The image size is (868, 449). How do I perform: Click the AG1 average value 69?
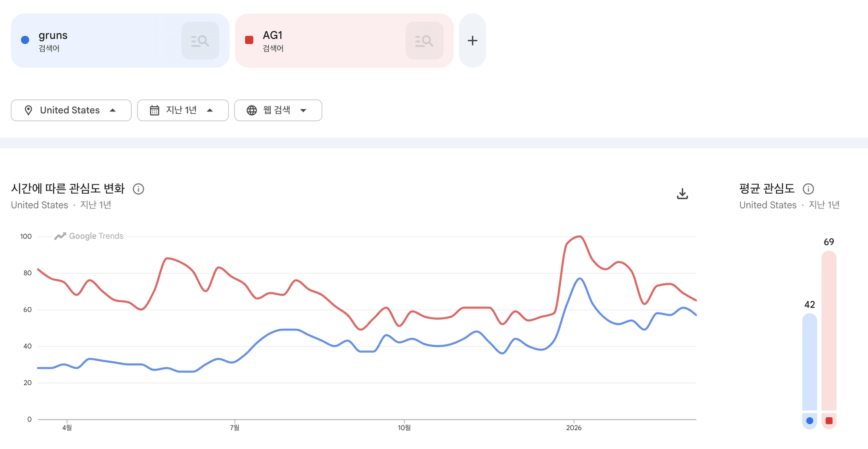(829, 242)
